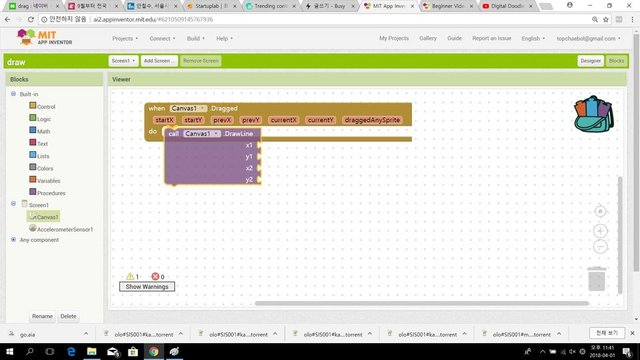The image size is (640, 360).
Task: Click the Remove Screen button
Action: (x=201, y=61)
